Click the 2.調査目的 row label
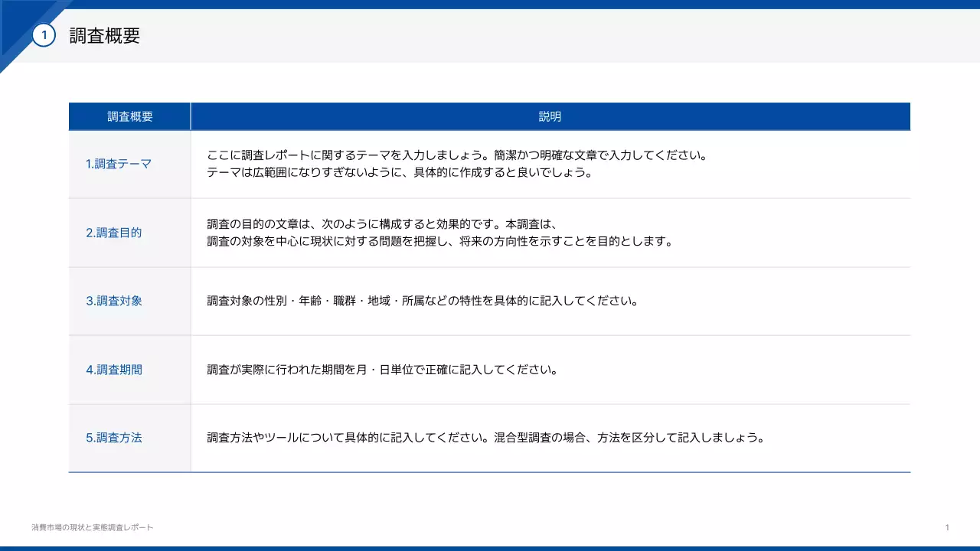The height and width of the screenshot is (551, 980). point(113,232)
